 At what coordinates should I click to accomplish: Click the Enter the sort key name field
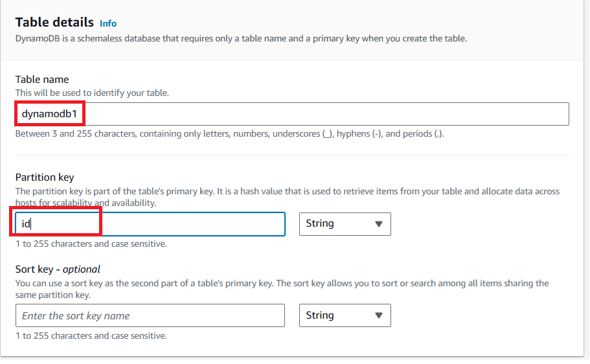150,316
